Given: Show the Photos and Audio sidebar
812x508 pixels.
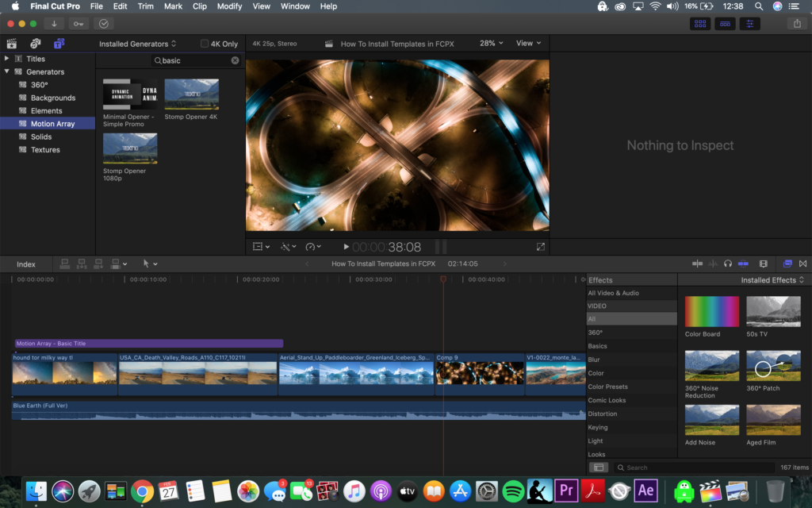Looking at the screenshot, I should click(x=36, y=44).
